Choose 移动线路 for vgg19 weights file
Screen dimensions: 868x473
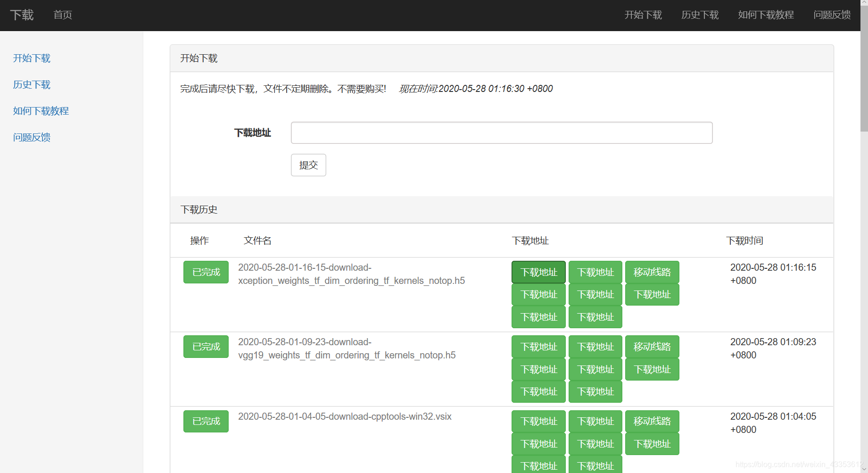652,347
